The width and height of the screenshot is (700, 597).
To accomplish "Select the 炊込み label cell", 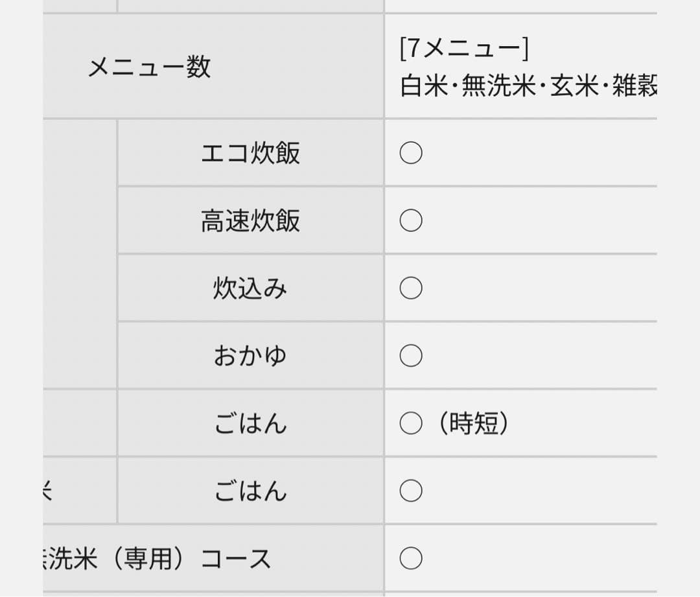I will tap(250, 288).
